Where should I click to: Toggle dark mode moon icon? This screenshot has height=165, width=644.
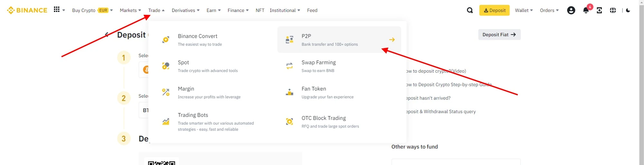628,10
